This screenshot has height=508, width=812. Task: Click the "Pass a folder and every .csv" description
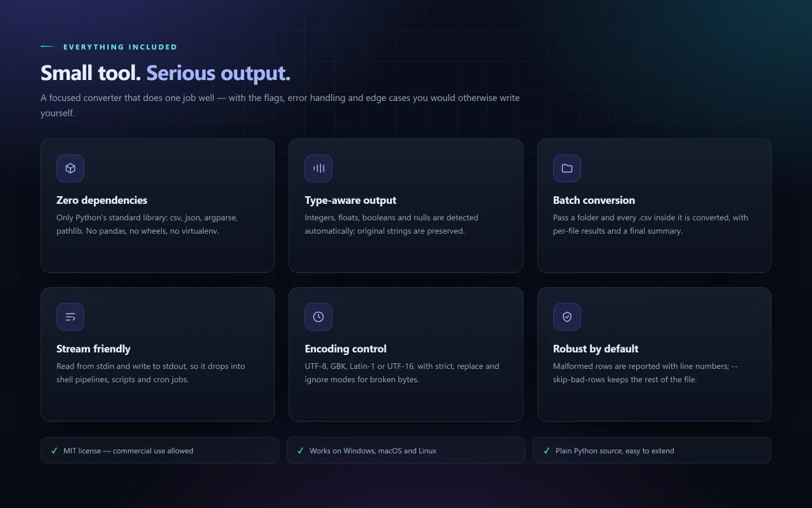coord(651,224)
